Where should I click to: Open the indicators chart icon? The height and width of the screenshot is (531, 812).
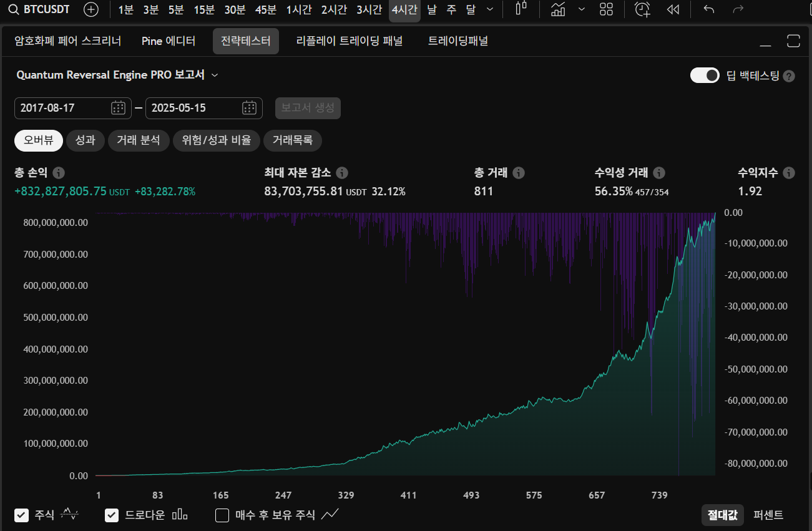click(x=559, y=9)
